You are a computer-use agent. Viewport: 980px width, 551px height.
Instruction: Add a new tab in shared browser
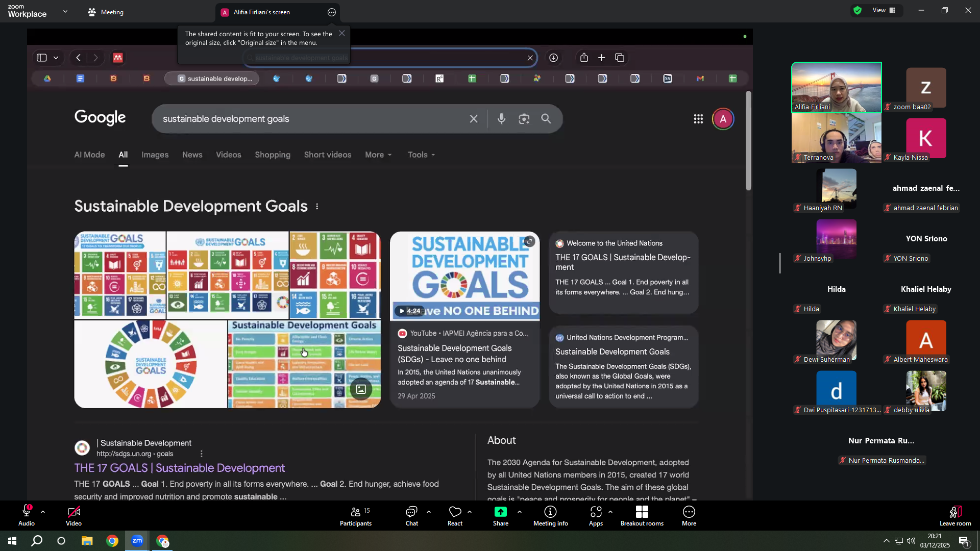(x=602, y=58)
